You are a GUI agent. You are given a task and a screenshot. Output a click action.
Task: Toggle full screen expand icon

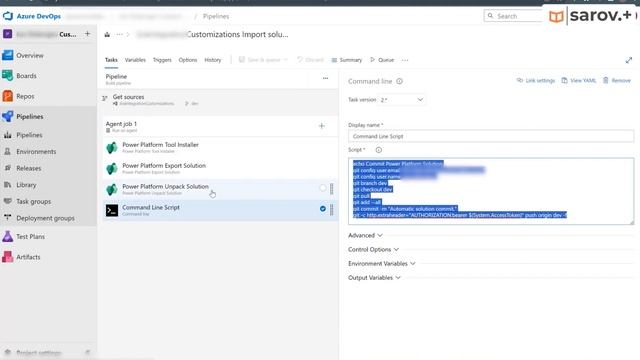pos(629,60)
